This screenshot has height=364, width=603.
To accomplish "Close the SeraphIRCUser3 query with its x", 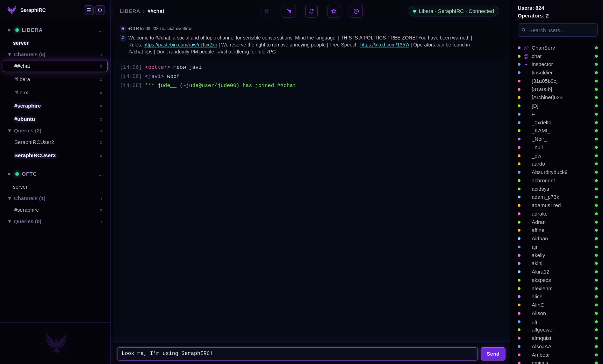I will [101, 156].
